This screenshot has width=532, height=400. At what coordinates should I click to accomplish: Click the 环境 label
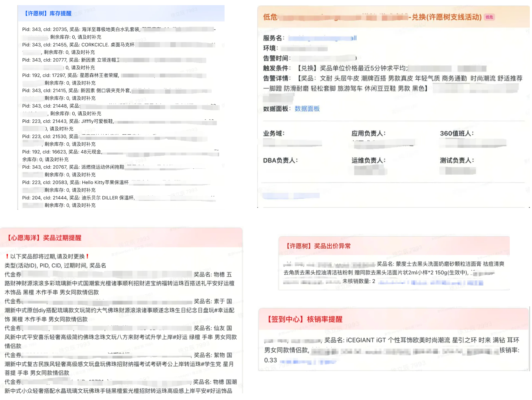(x=270, y=48)
